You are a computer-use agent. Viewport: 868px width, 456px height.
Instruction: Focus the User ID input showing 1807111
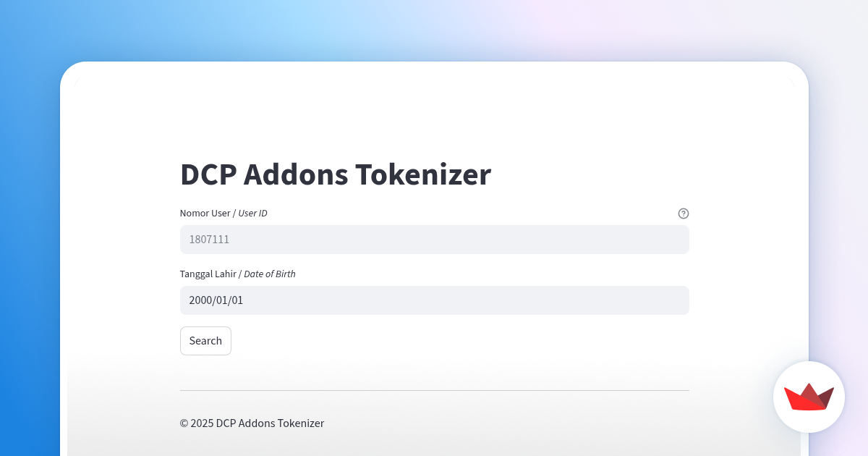pyautogui.click(x=434, y=239)
